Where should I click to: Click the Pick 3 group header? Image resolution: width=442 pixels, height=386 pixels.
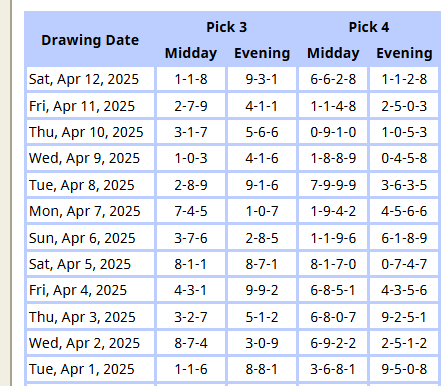click(x=226, y=27)
